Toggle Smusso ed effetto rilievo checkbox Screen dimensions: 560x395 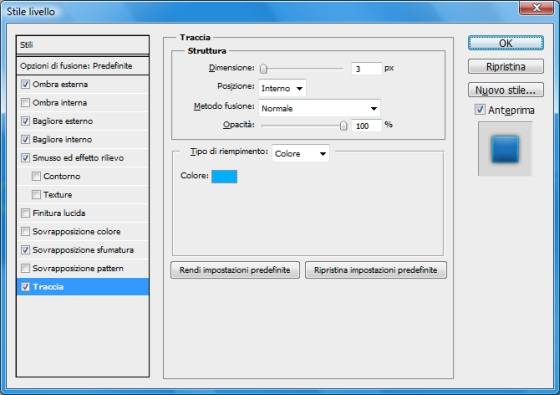tap(25, 158)
